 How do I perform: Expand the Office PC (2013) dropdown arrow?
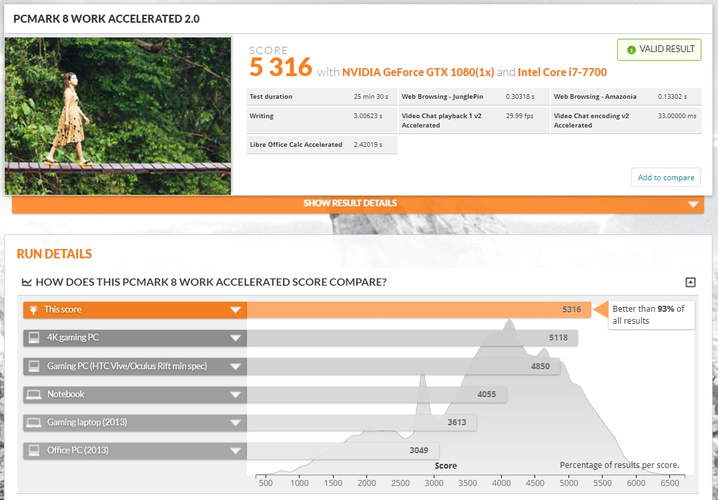[235, 451]
